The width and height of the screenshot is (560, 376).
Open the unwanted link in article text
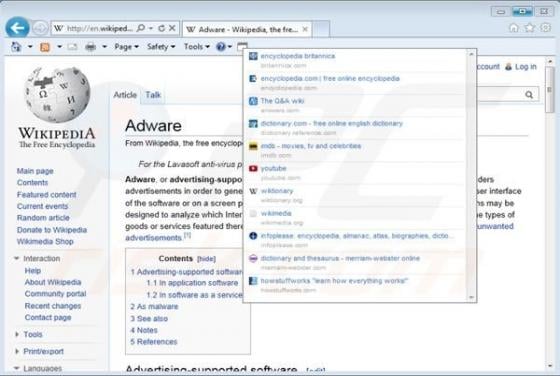point(495,226)
